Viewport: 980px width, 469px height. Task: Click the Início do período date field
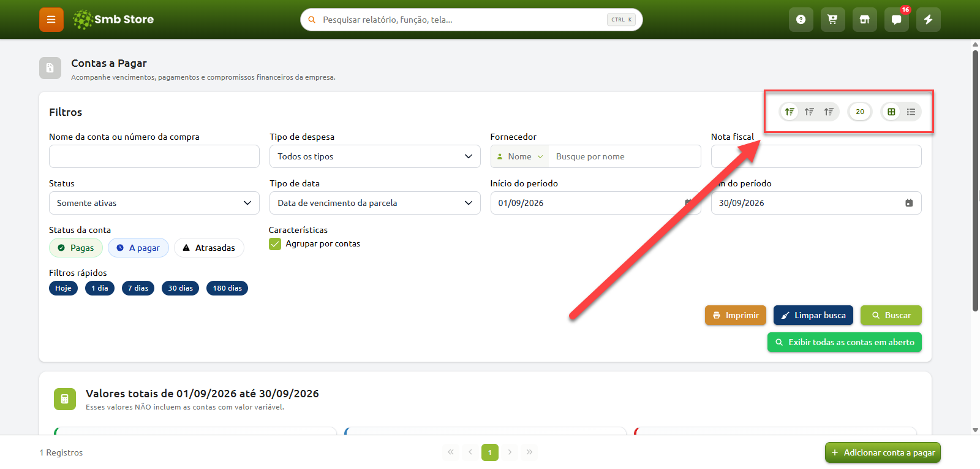(x=595, y=203)
